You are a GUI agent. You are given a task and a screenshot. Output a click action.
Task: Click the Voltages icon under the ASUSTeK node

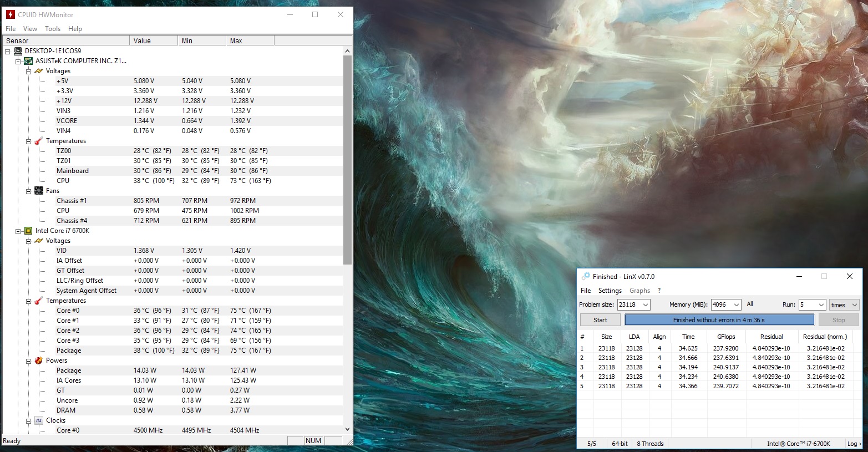coord(39,71)
